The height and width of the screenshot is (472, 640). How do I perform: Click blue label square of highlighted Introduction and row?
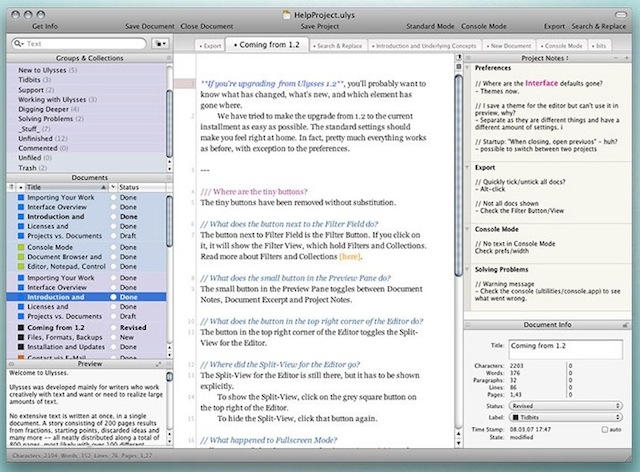(x=21, y=297)
